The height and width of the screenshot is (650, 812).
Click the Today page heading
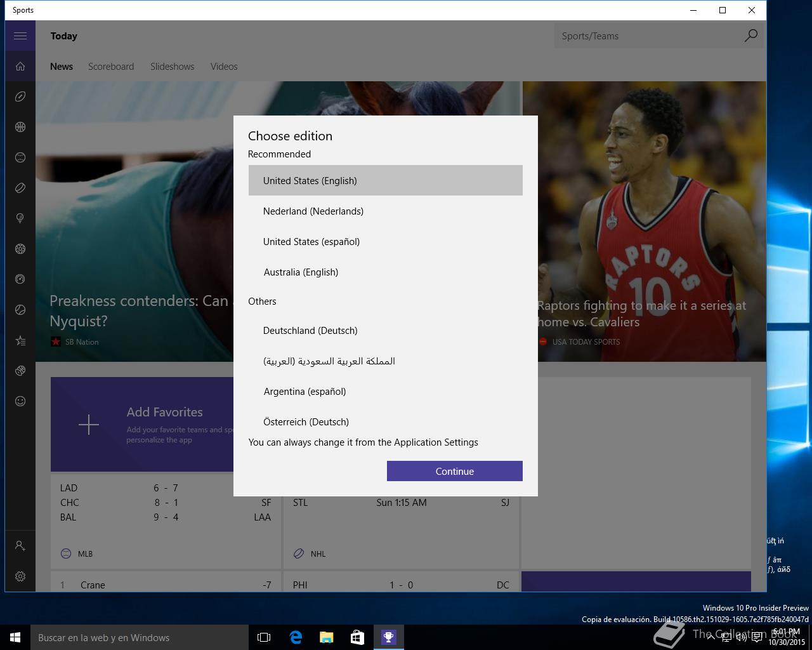[64, 36]
